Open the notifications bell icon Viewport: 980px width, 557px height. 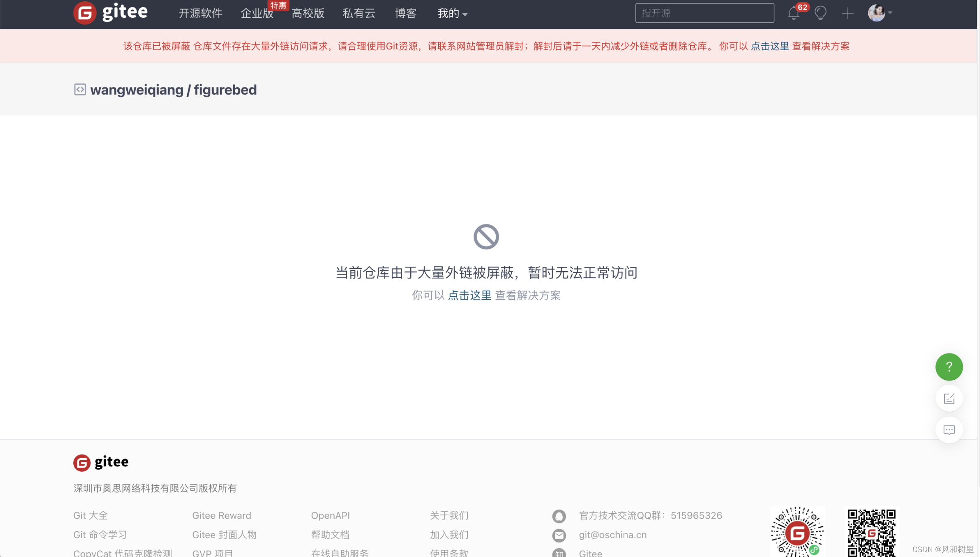click(793, 13)
